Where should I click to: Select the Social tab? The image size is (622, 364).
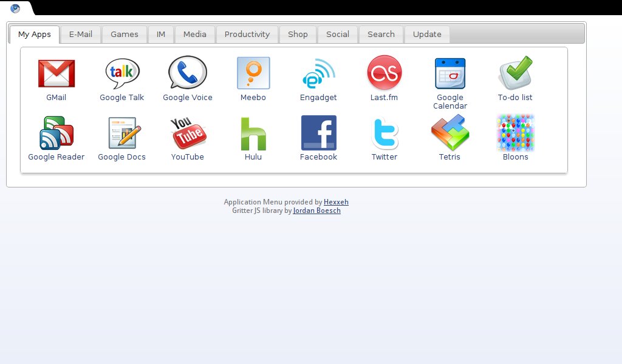click(338, 35)
